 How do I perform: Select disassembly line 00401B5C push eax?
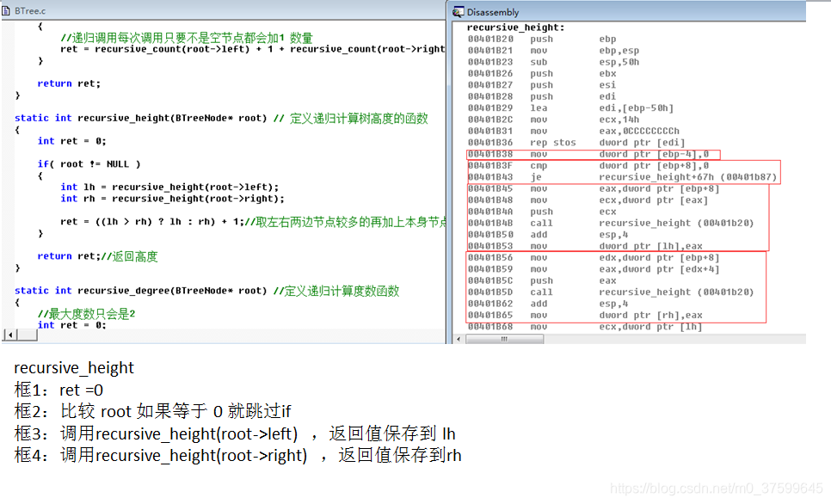542,281
